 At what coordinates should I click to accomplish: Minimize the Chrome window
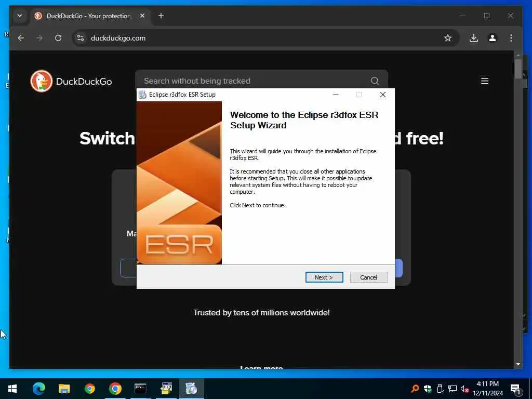[x=463, y=16]
